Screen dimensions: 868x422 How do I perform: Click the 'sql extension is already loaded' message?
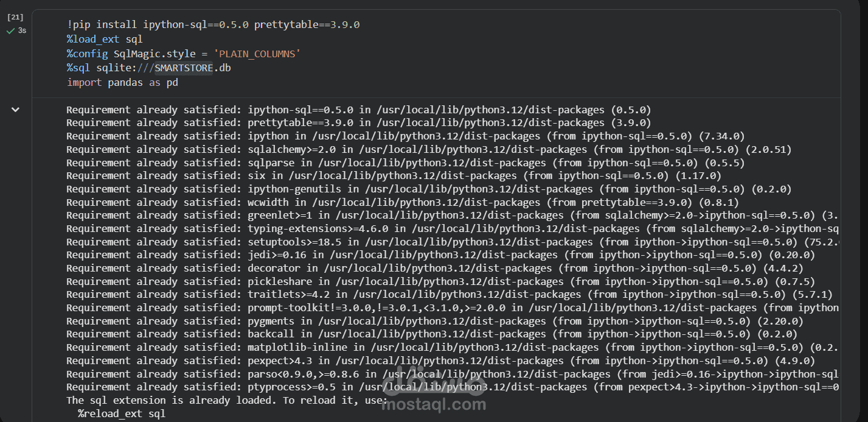click(226, 400)
